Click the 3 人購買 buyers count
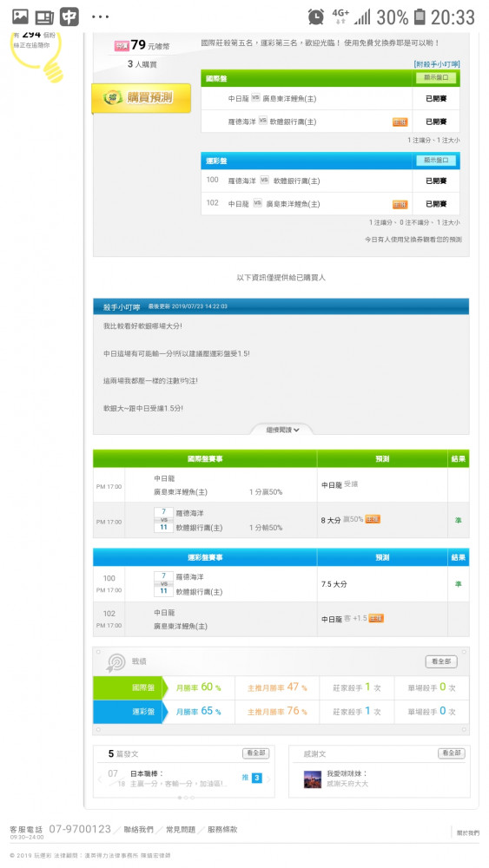 coord(142,64)
